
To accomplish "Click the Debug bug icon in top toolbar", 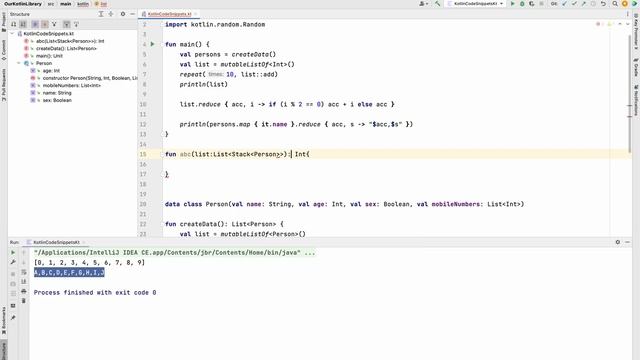I will [522, 4].
